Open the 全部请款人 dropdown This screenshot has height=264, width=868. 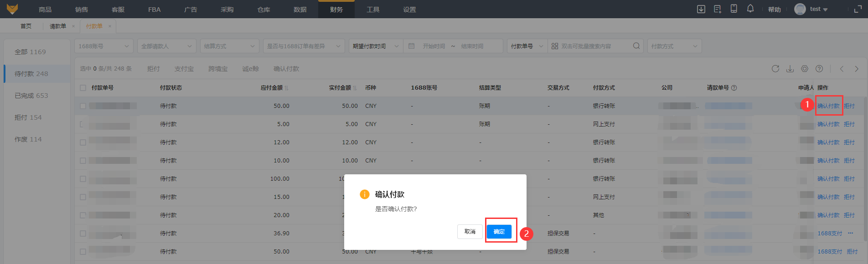coord(166,46)
